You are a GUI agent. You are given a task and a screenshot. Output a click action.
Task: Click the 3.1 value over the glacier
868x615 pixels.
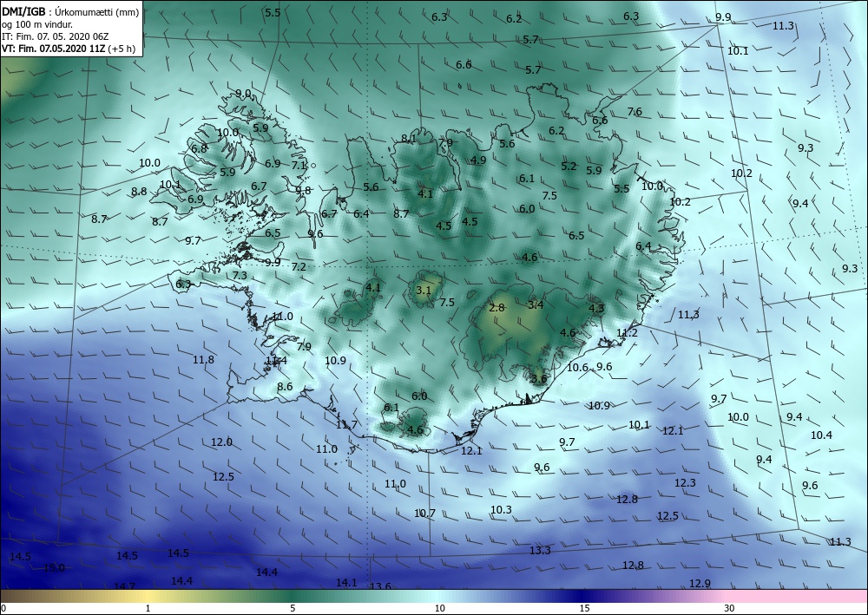424,290
